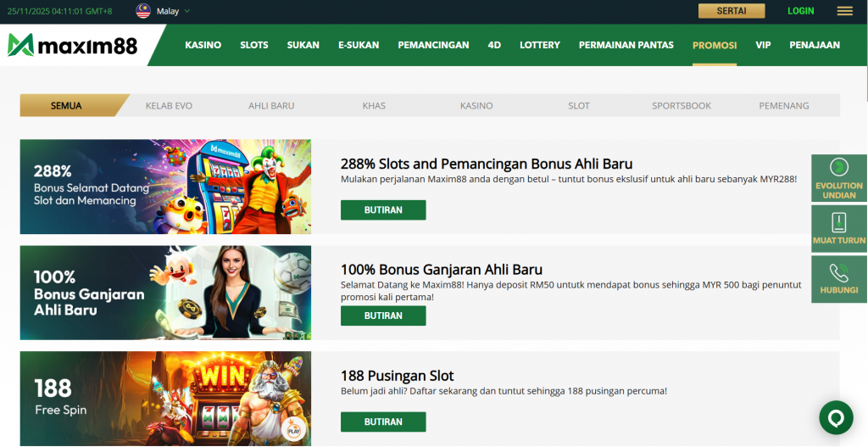Viewport: 868px width, 447px height.
Task: Click the Maxim88 logo
Action: (72, 46)
